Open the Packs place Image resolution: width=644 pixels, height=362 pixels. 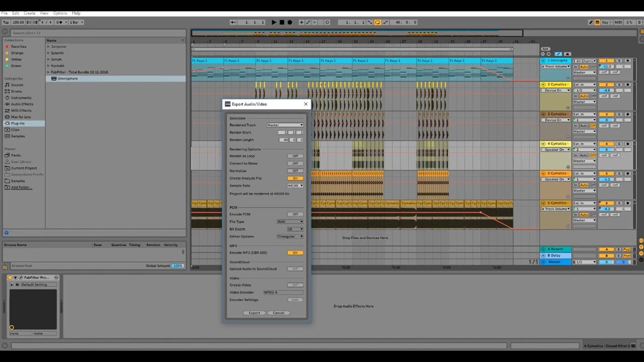pyautogui.click(x=16, y=155)
